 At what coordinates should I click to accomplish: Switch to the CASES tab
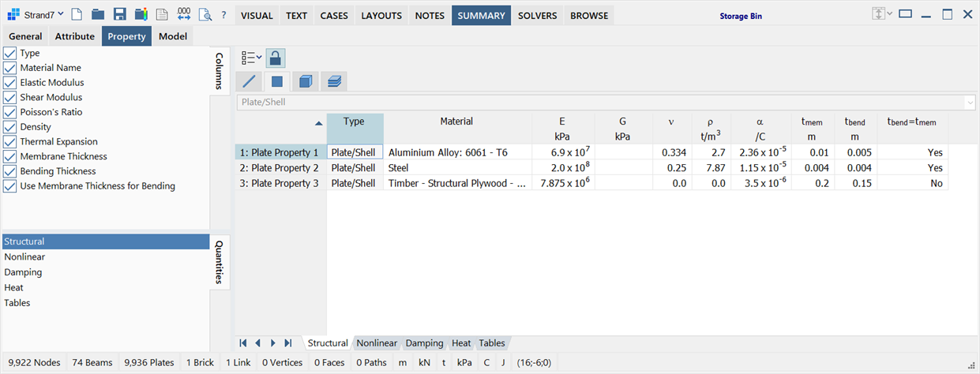334,16
